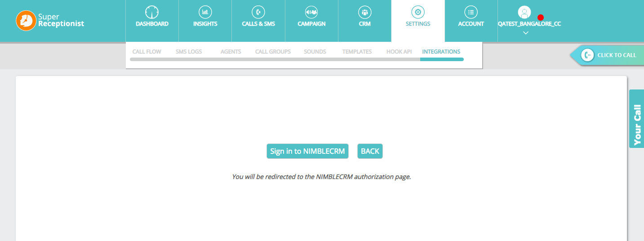Click the settings submenu horizontal scrollbar
This screenshot has width=644, height=241.
297,59
